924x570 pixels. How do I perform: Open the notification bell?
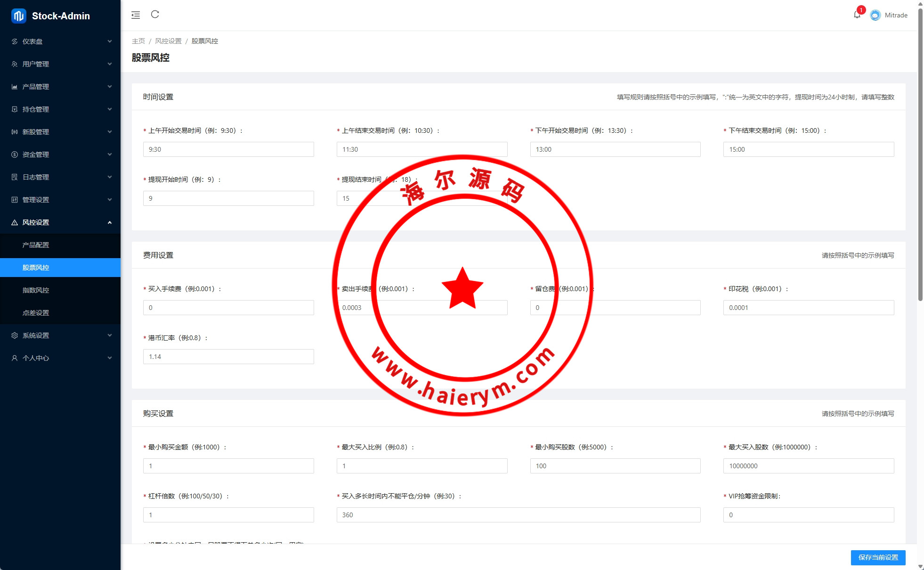tap(857, 15)
